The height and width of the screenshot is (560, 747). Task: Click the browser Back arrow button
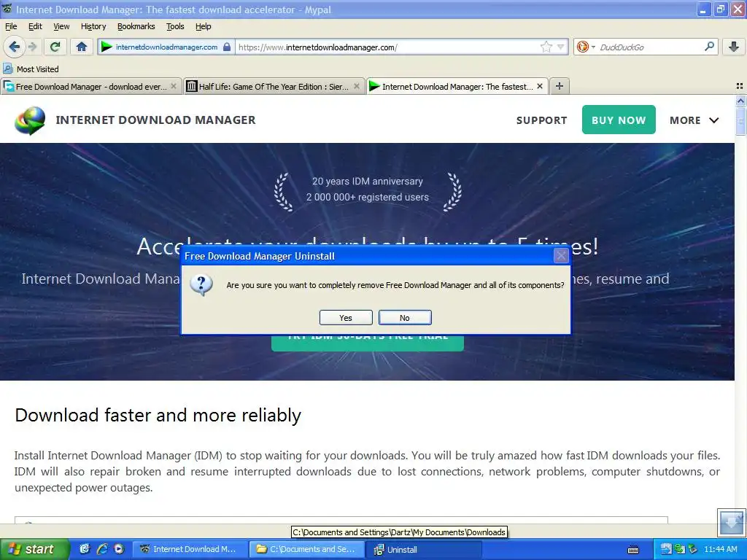point(14,47)
